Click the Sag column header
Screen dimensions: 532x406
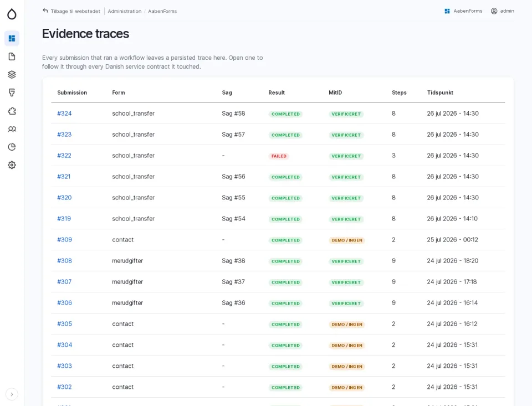(227, 92)
